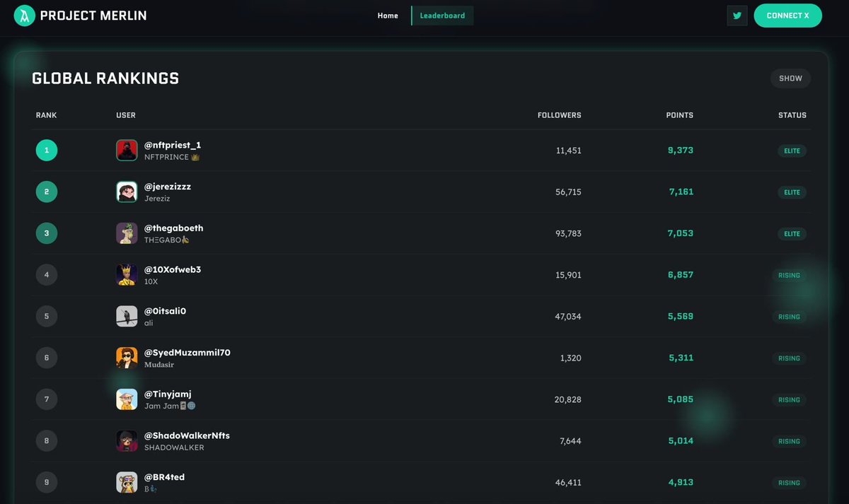Click the 9,373 points value
Image resolution: width=849 pixels, height=504 pixels.
pyautogui.click(x=681, y=151)
